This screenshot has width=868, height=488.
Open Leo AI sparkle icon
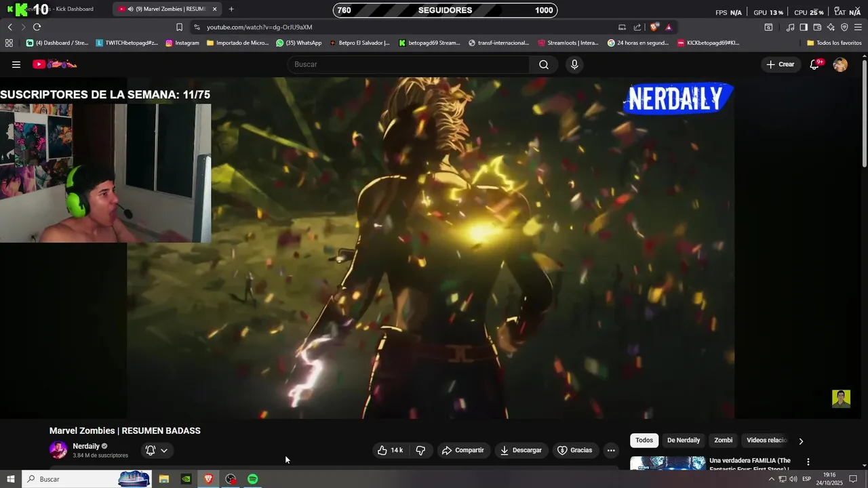tap(831, 27)
